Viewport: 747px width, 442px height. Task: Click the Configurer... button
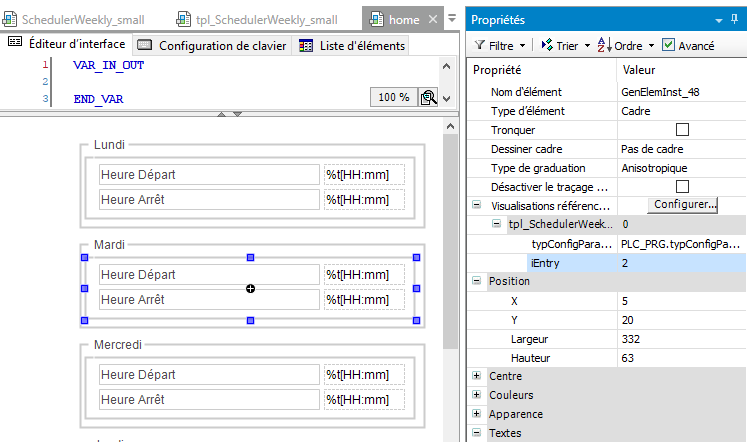click(684, 205)
